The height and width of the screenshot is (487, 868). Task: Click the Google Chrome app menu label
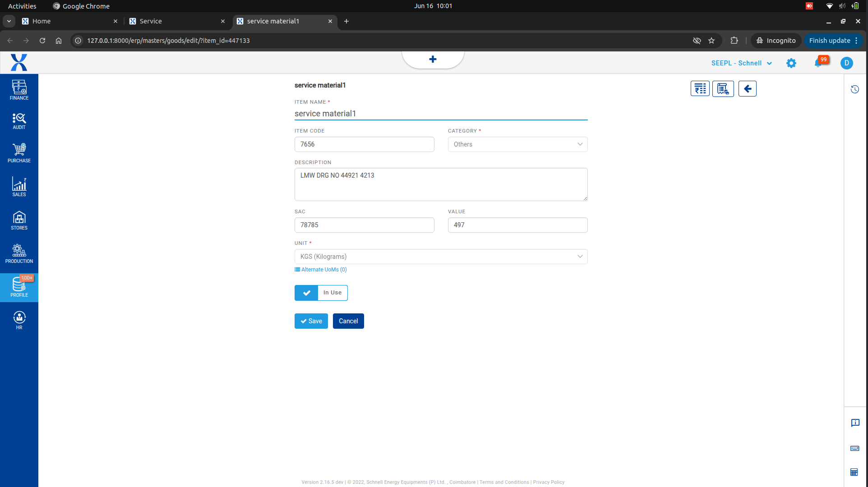81,6
